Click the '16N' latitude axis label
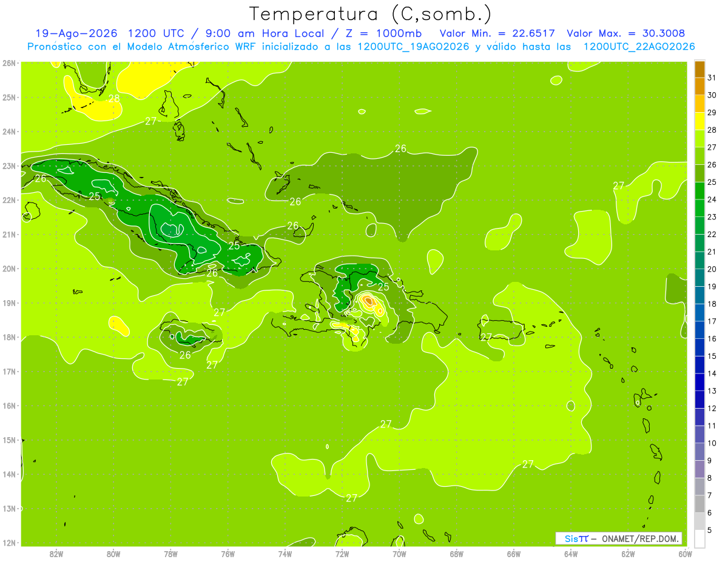 click(x=9, y=406)
